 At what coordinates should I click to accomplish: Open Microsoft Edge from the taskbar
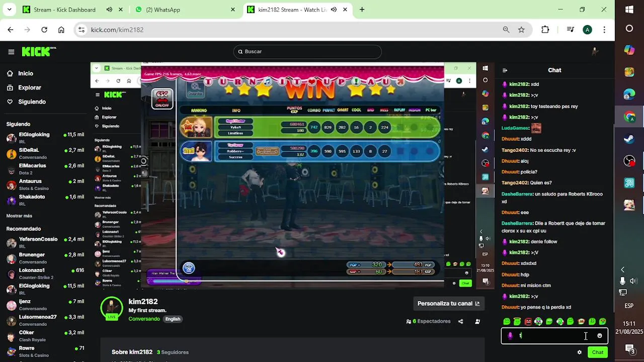[629, 94]
